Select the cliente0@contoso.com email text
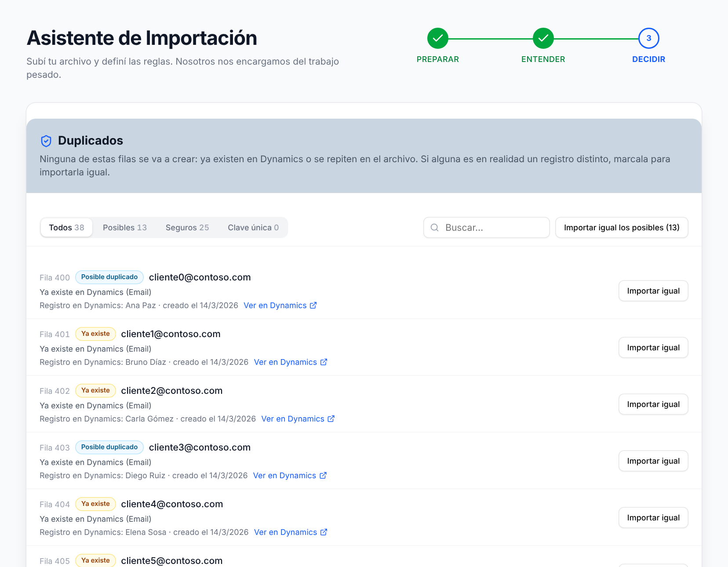 (200, 277)
